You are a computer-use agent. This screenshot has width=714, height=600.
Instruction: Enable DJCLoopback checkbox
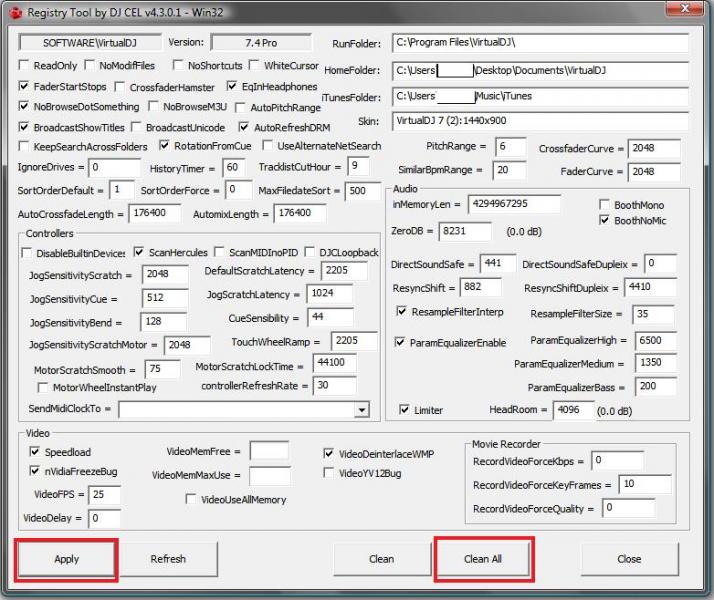pyautogui.click(x=310, y=252)
